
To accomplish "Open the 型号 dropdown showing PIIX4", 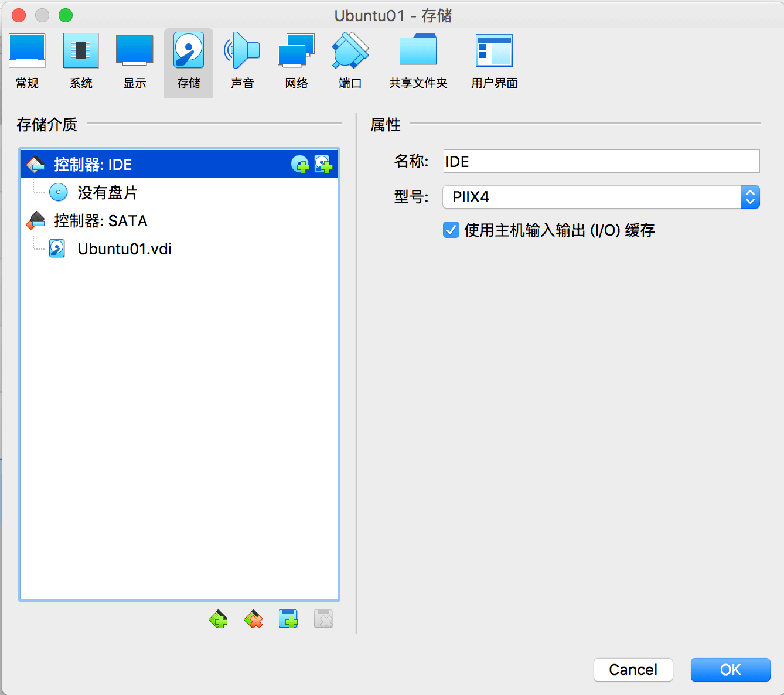I will tap(601, 197).
